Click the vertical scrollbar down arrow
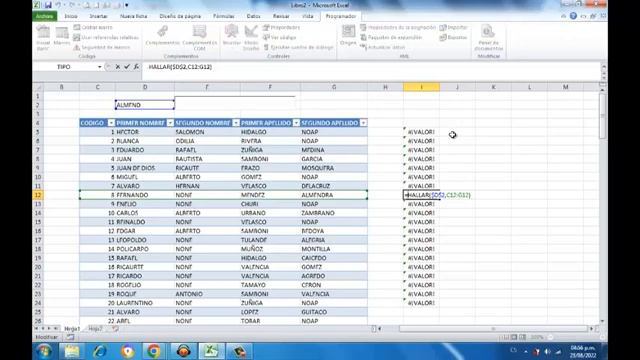The width and height of the screenshot is (640, 360). (602, 321)
